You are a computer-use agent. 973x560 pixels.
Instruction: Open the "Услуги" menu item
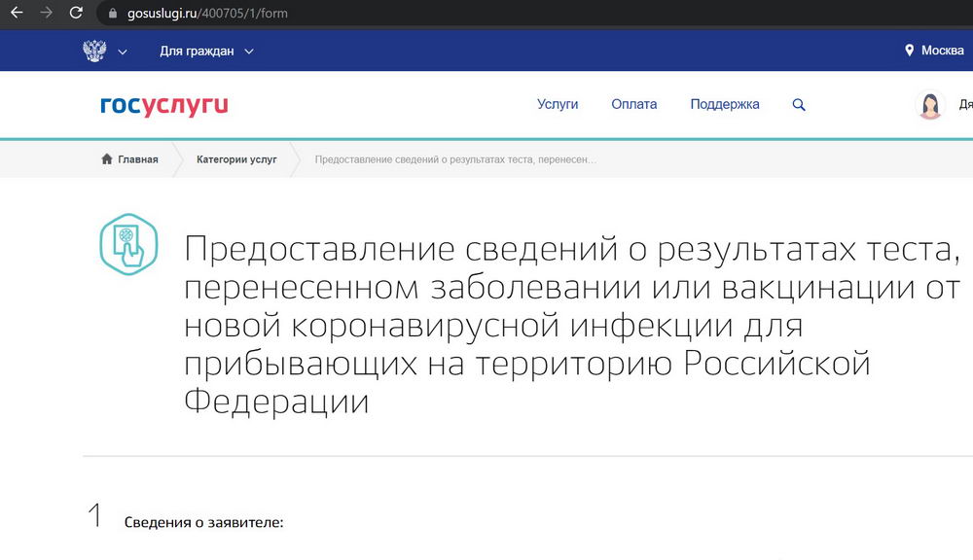coord(558,104)
